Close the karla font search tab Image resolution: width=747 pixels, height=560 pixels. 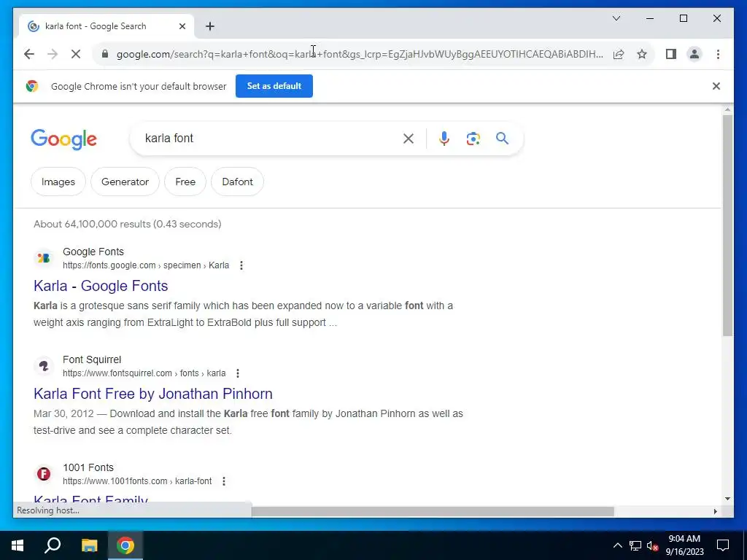point(182,26)
